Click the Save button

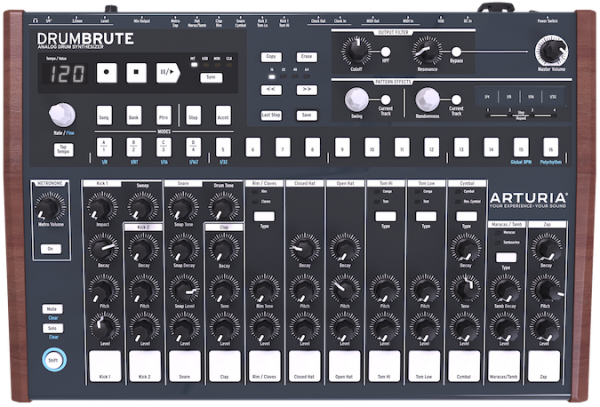(307, 115)
